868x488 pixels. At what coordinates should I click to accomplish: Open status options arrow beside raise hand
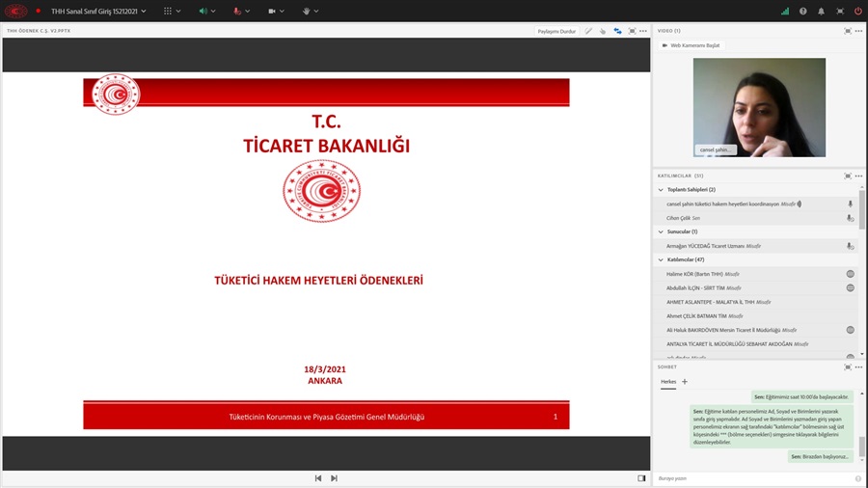(316, 11)
